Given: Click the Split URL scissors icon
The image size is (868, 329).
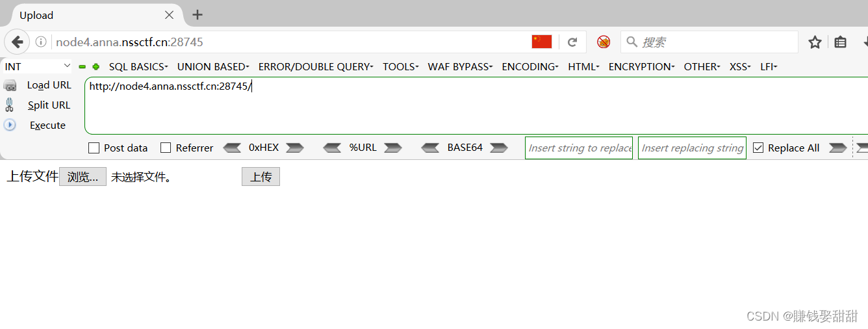Looking at the screenshot, I should pyautogui.click(x=9, y=105).
